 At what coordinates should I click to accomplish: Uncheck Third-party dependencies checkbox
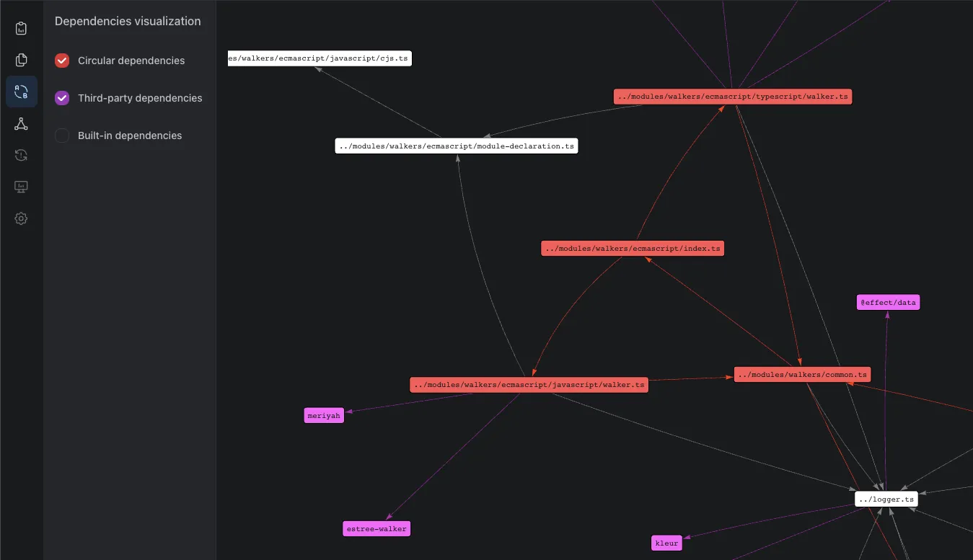tap(62, 98)
